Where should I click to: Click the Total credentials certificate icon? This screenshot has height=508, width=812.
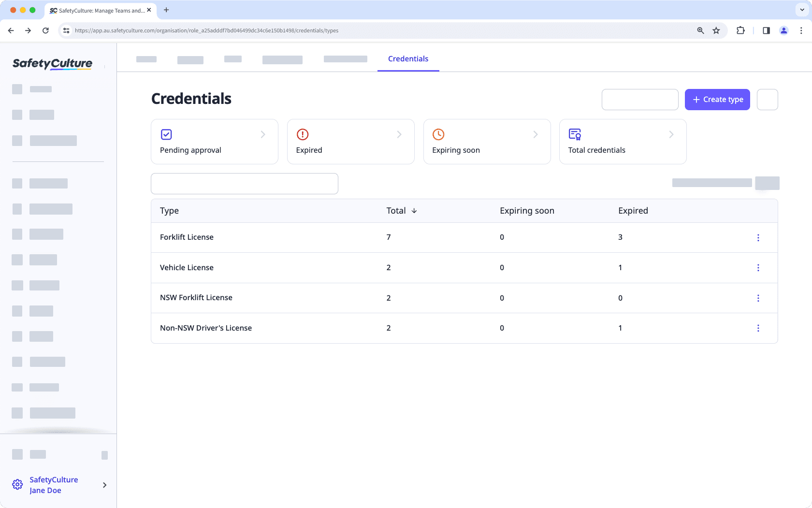coord(575,134)
